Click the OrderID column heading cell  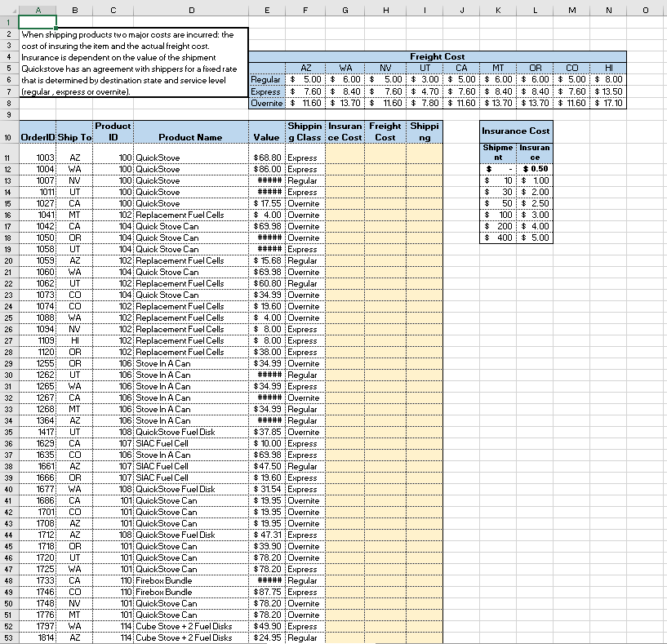coord(38,132)
